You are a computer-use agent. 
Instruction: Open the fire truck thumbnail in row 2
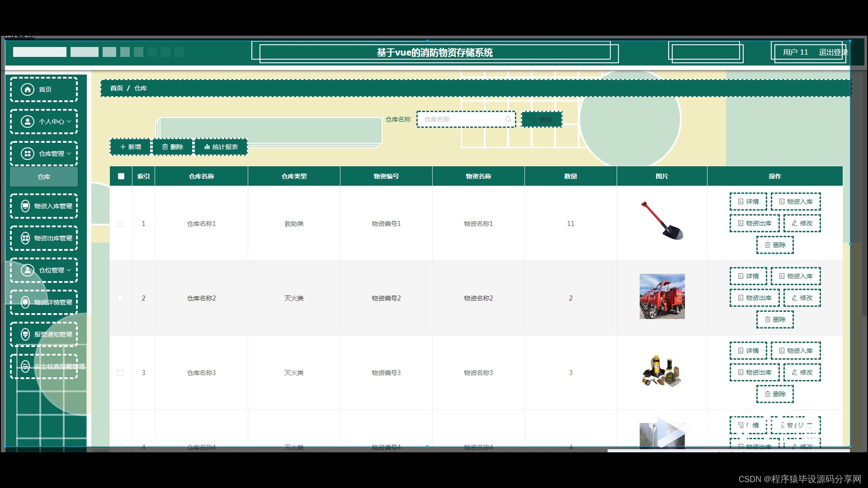[662, 296]
